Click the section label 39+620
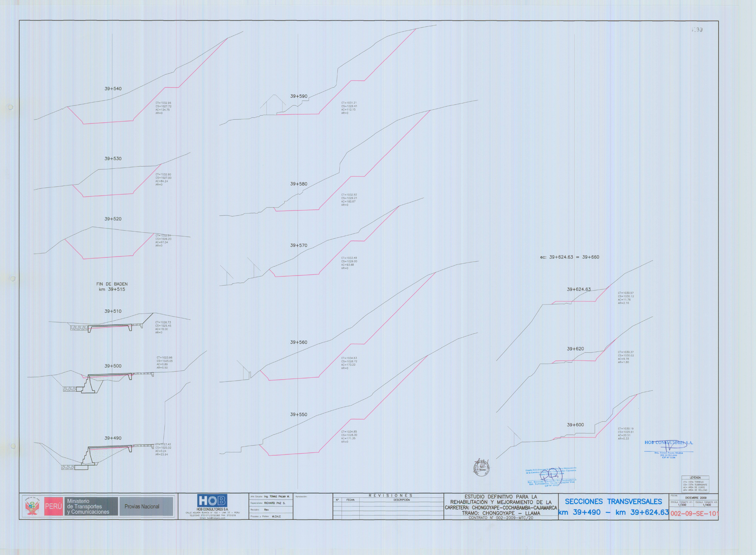 pos(576,349)
